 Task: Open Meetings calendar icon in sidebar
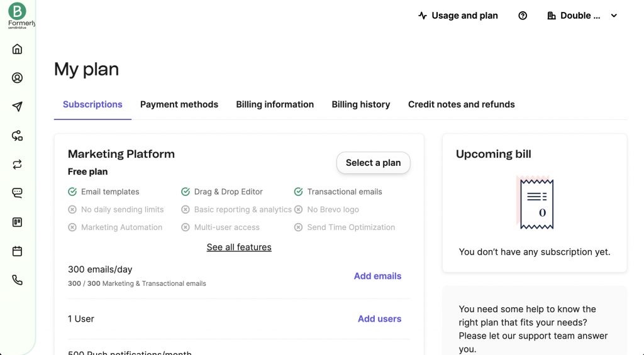click(18, 251)
